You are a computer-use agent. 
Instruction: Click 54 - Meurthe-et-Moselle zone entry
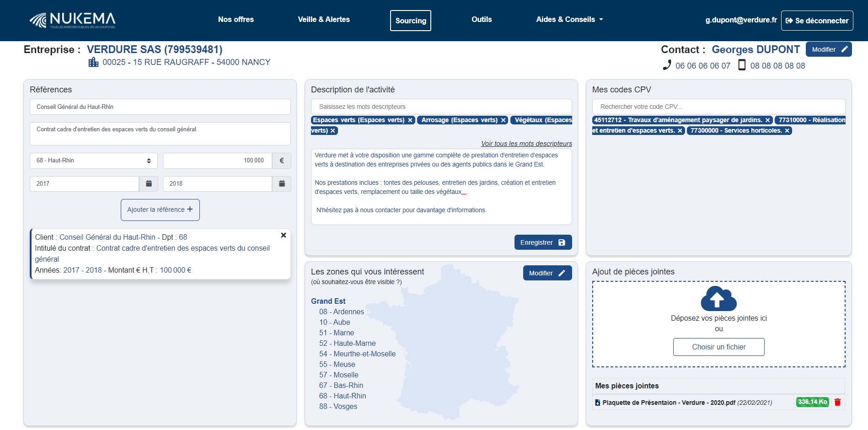358,354
